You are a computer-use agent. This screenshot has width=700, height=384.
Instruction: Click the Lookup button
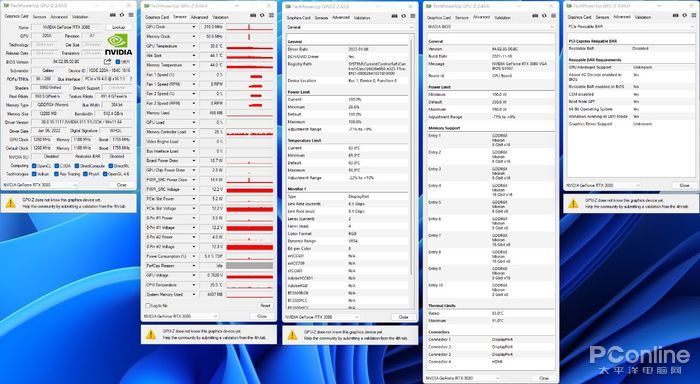tap(119, 27)
